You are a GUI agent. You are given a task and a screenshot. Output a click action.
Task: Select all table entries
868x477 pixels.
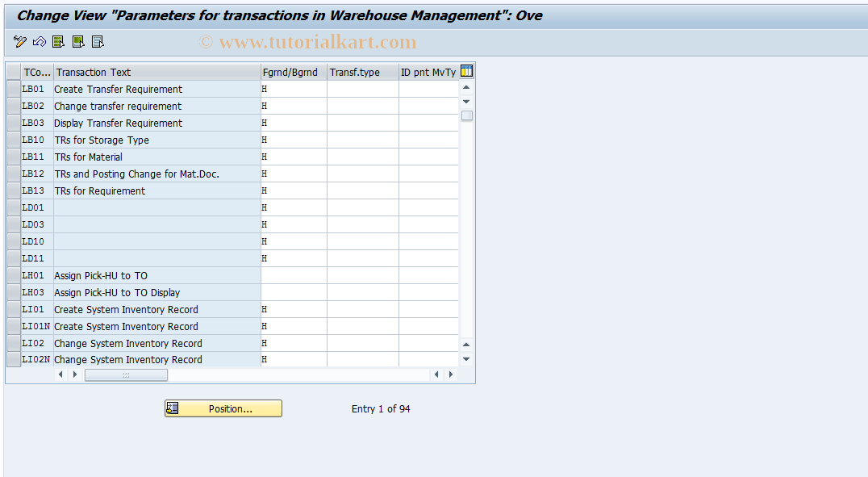point(58,41)
